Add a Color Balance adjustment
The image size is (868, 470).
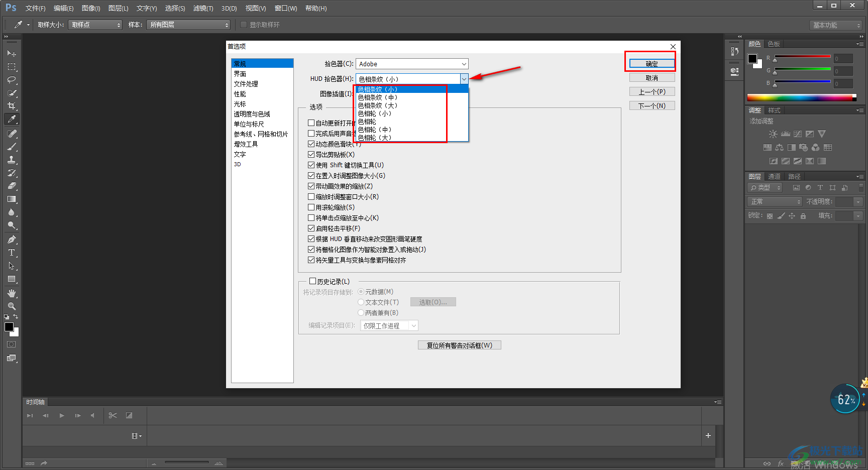pos(779,148)
